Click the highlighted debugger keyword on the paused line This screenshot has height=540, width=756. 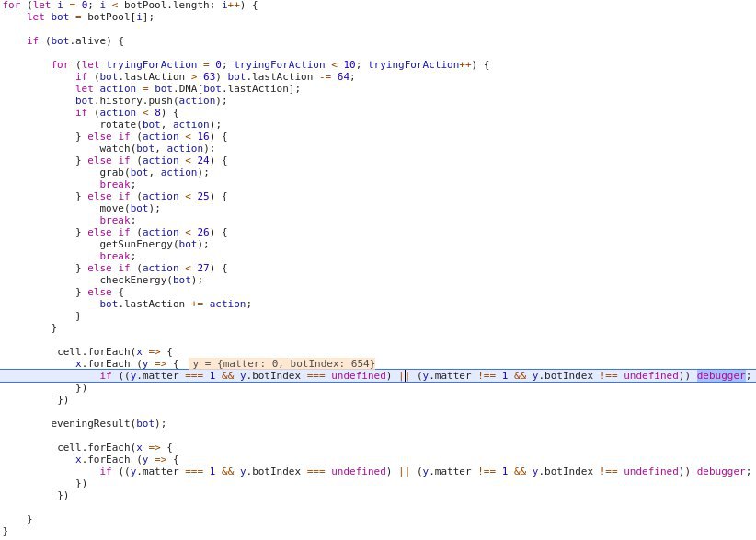coord(721,375)
